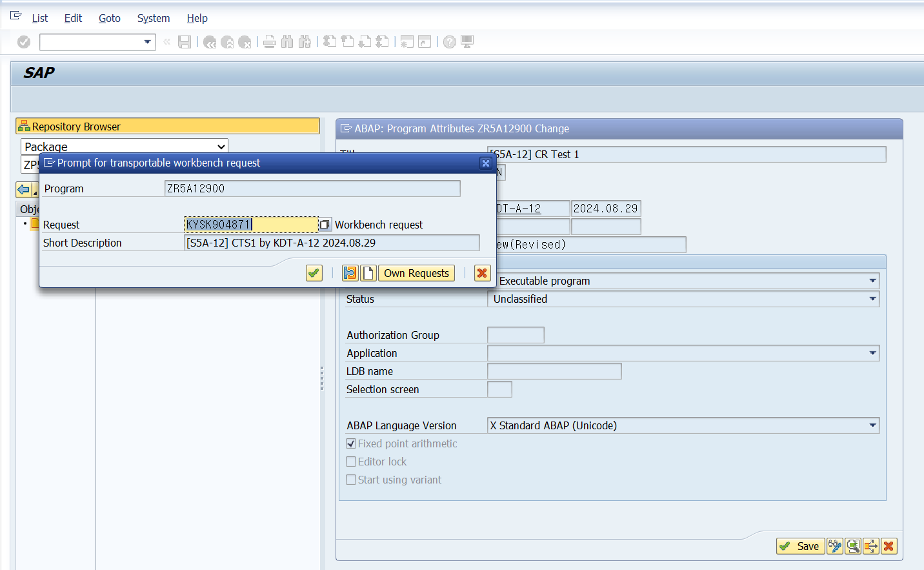
Task: Click the magnifier document icon near Save
Action: (853, 546)
